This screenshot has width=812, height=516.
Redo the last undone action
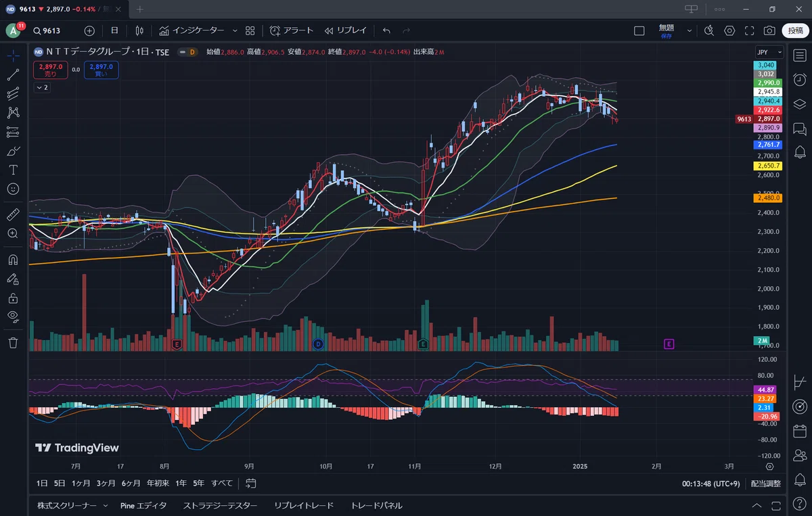coord(406,30)
